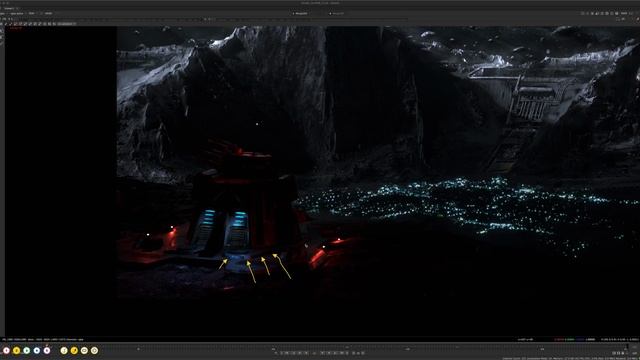Click the green circle icon in the bottom bar
The height and width of the screenshot is (360, 640).
tap(27, 350)
